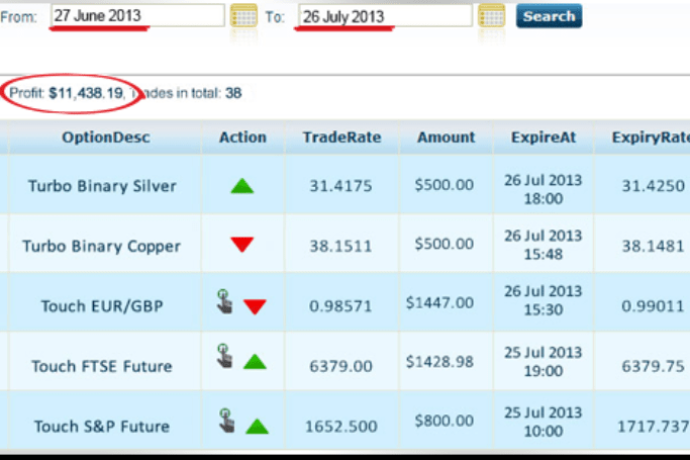Viewport: 690px width, 460px height.
Task: Focus the From date field '27 June 2013'
Action: (137, 15)
